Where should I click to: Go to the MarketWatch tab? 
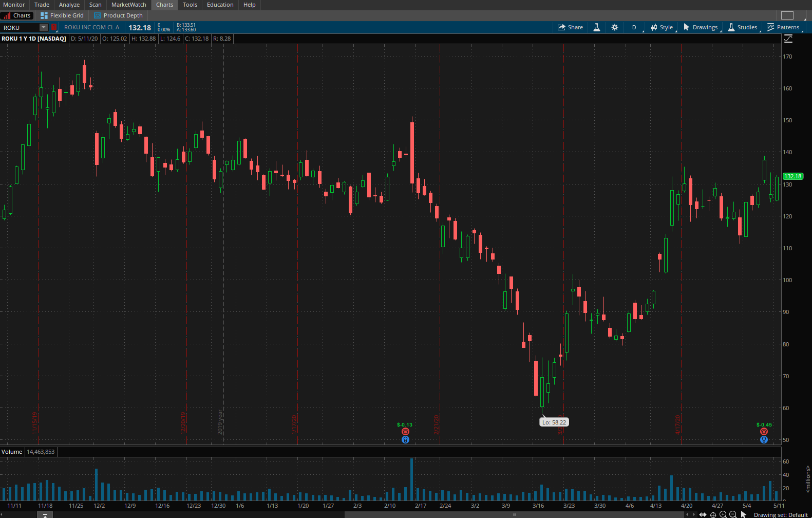(129, 5)
